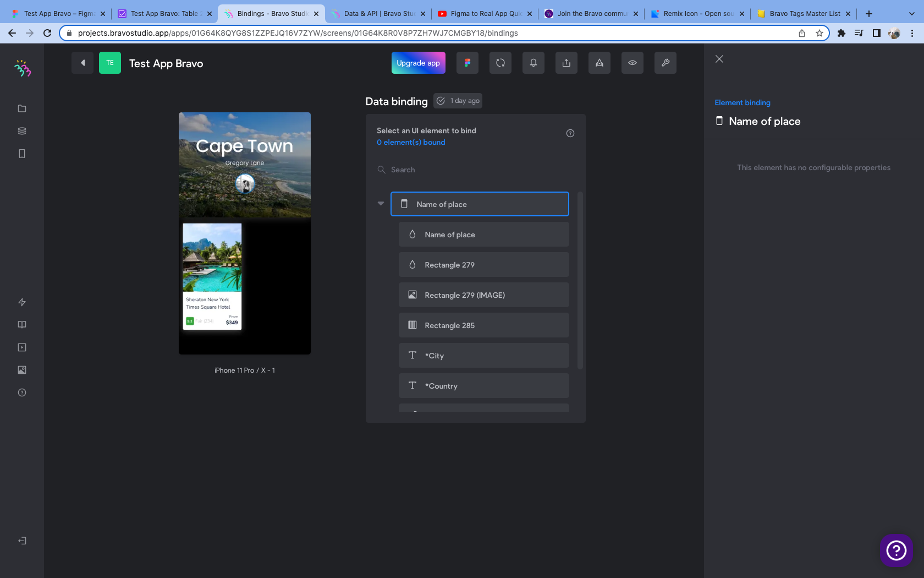Image resolution: width=924 pixels, height=578 pixels.
Task: Close the Element binding side panel
Action: point(719,59)
